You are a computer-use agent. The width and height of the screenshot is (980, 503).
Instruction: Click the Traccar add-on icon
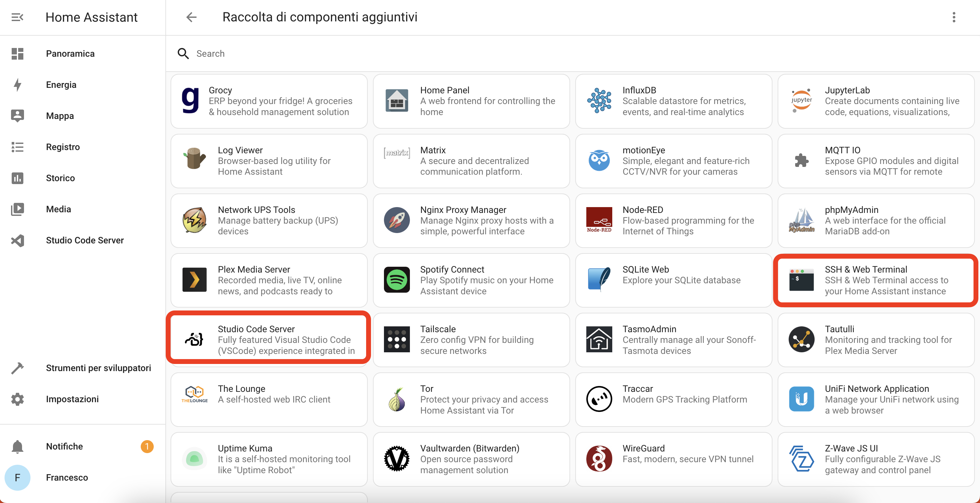tap(599, 399)
